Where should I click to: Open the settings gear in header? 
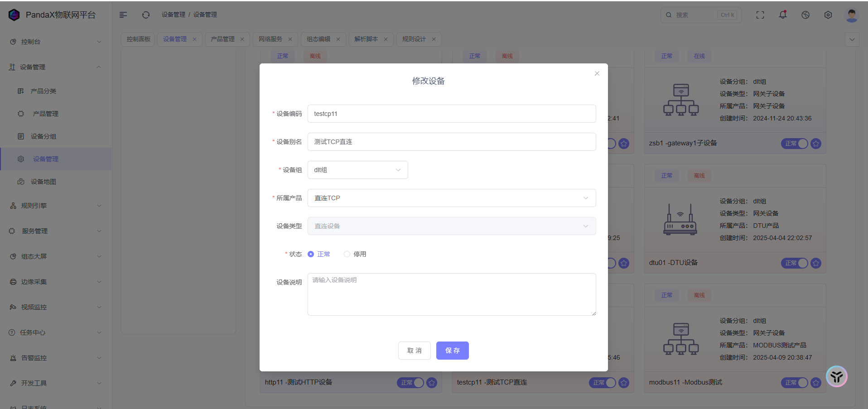[x=828, y=15]
